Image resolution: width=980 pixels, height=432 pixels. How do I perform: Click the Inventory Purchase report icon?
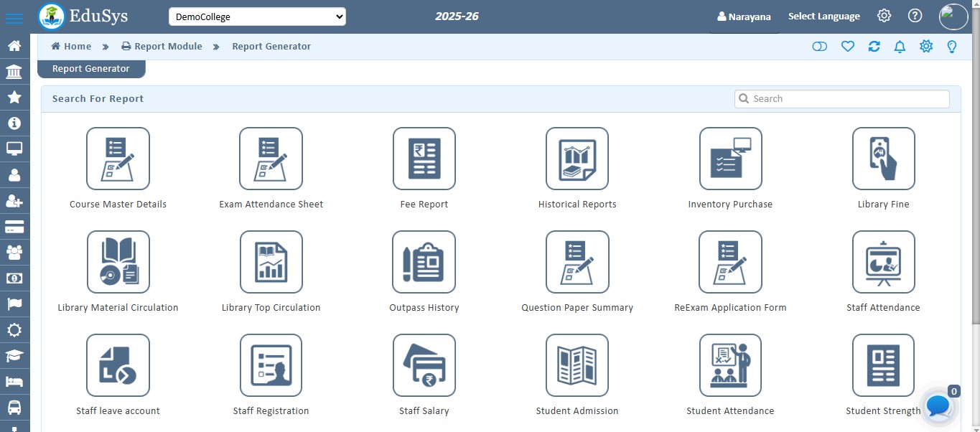pos(730,159)
